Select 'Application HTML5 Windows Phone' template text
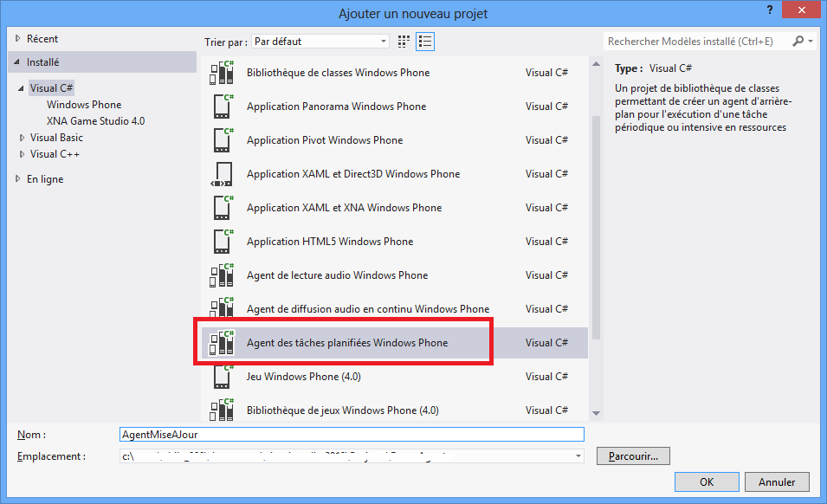The width and height of the screenshot is (827, 504). (x=330, y=242)
